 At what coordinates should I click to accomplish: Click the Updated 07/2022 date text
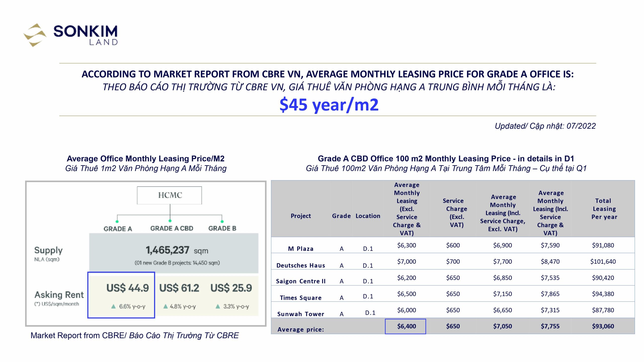point(545,126)
